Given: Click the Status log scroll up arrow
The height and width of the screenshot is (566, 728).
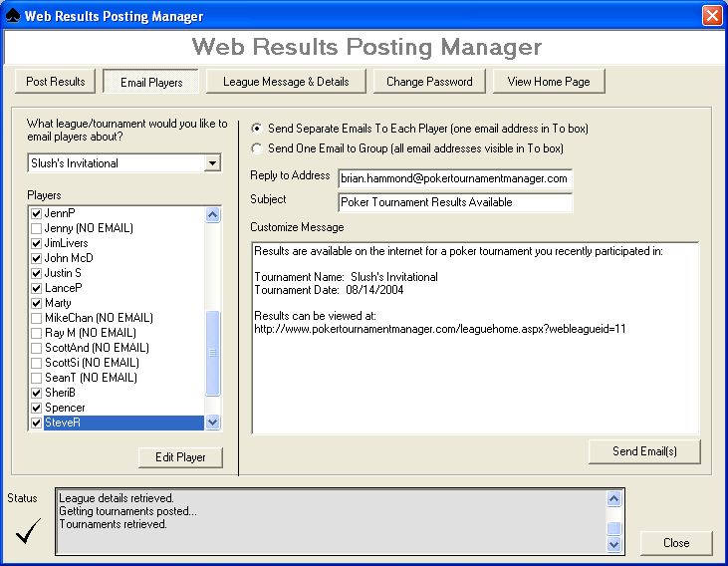Looking at the screenshot, I should (x=613, y=499).
